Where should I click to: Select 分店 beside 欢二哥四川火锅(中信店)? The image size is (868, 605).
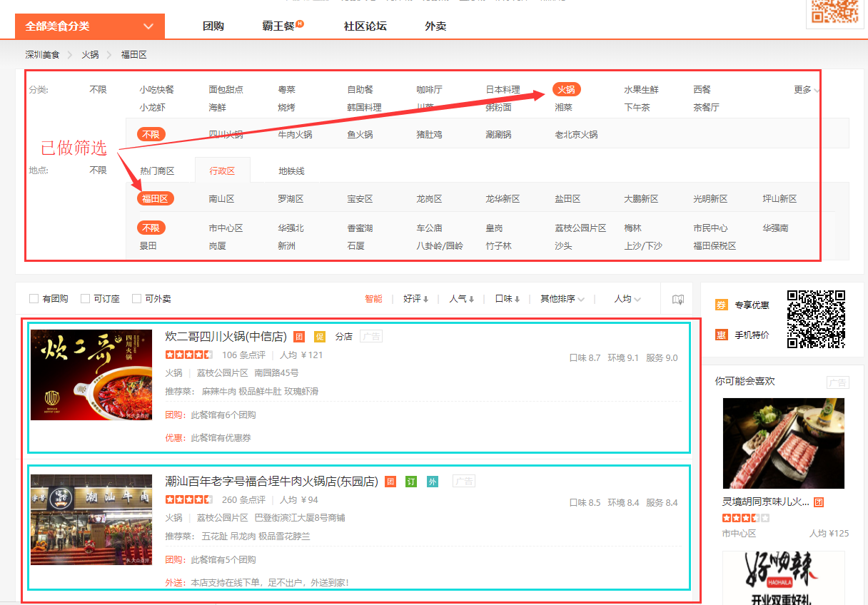344,337
